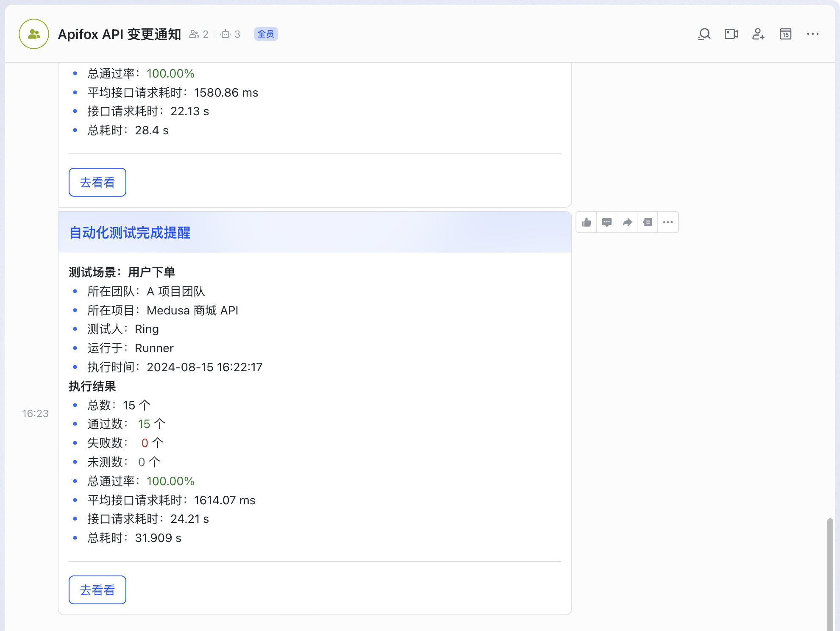This screenshot has width=840, height=631.
Task: Add a member to the group
Action: [x=758, y=34]
